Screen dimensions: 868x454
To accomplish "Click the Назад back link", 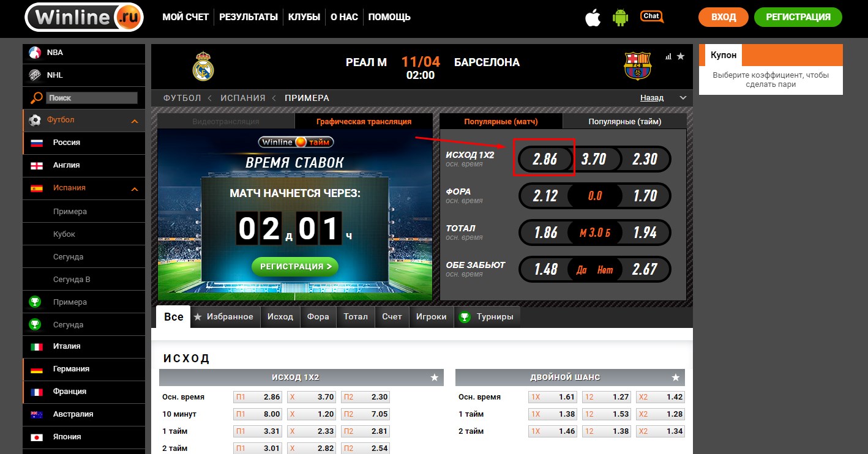I will pyautogui.click(x=651, y=98).
